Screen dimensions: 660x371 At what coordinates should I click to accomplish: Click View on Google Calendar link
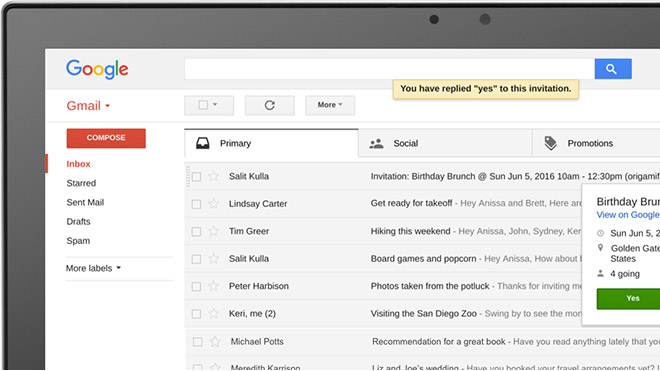628,215
